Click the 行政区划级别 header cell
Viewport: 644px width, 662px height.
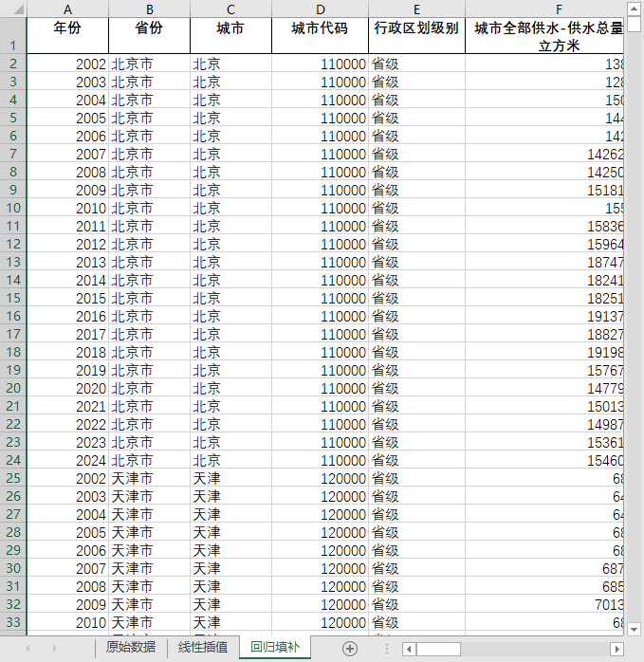point(416,36)
